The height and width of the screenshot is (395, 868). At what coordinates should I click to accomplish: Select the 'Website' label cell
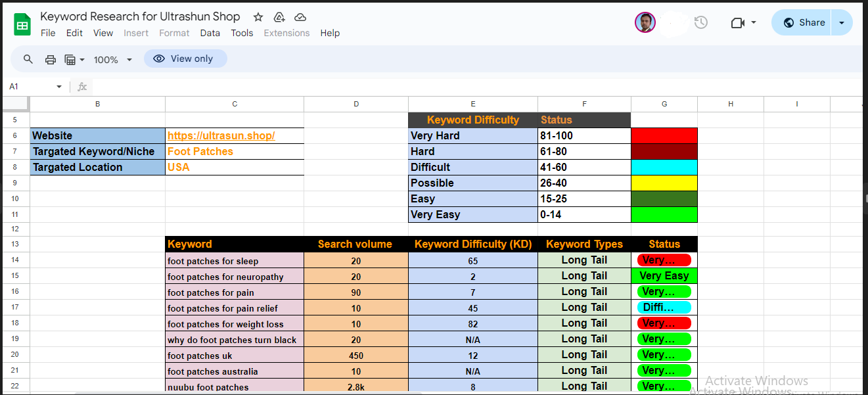pyautogui.click(x=98, y=135)
